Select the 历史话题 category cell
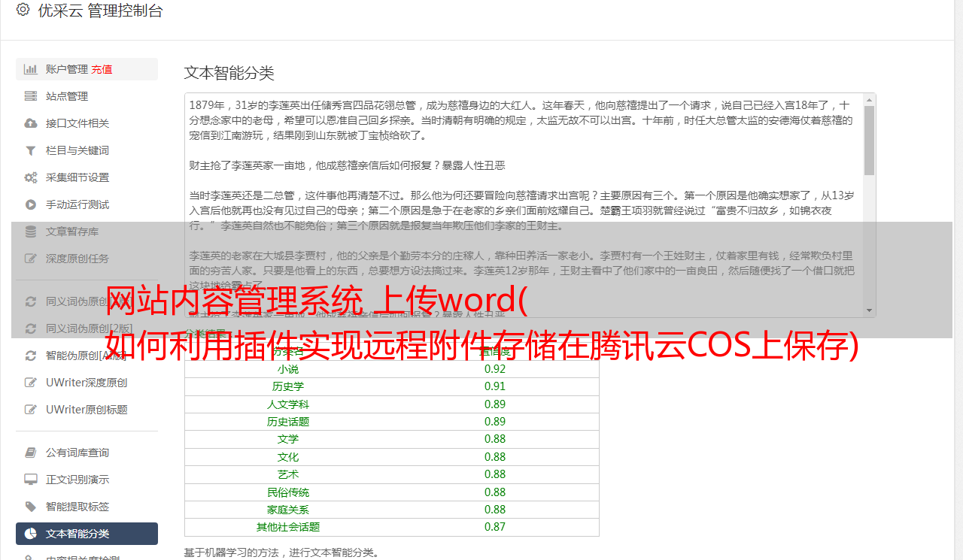963x560 pixels. point(288,422)
